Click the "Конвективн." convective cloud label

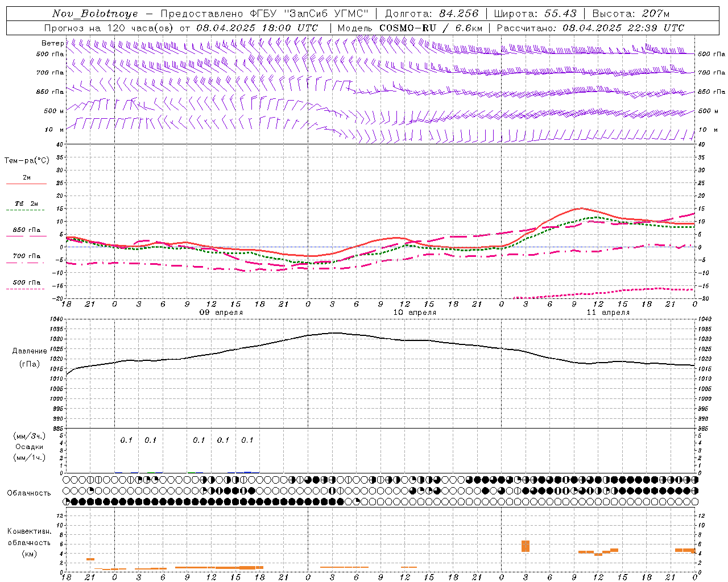pyautogui.click(x=30, y=531)
